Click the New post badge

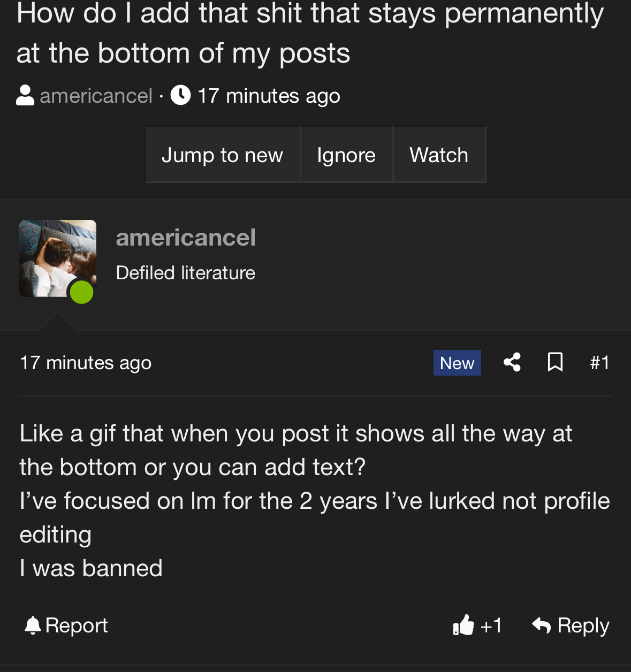point(457,363)
